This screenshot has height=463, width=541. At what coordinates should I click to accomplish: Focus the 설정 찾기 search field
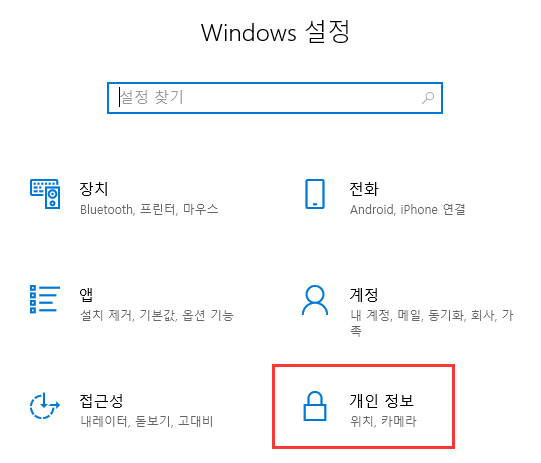pyautogui.click(x=275, y=98)
